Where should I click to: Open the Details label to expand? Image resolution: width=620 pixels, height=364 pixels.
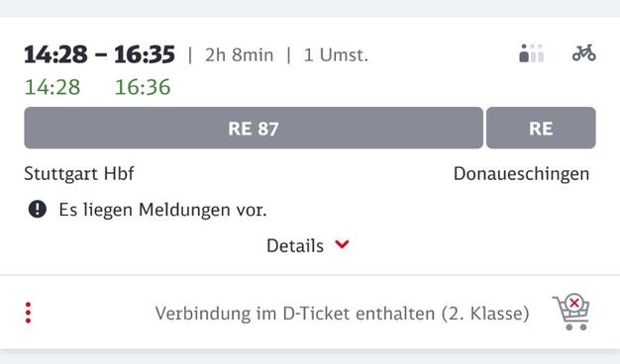295,245
